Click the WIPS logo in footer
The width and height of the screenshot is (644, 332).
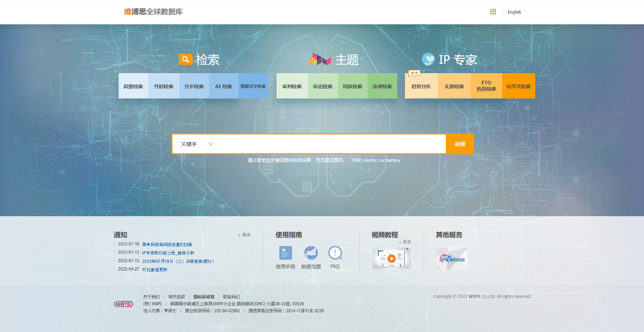123,304
